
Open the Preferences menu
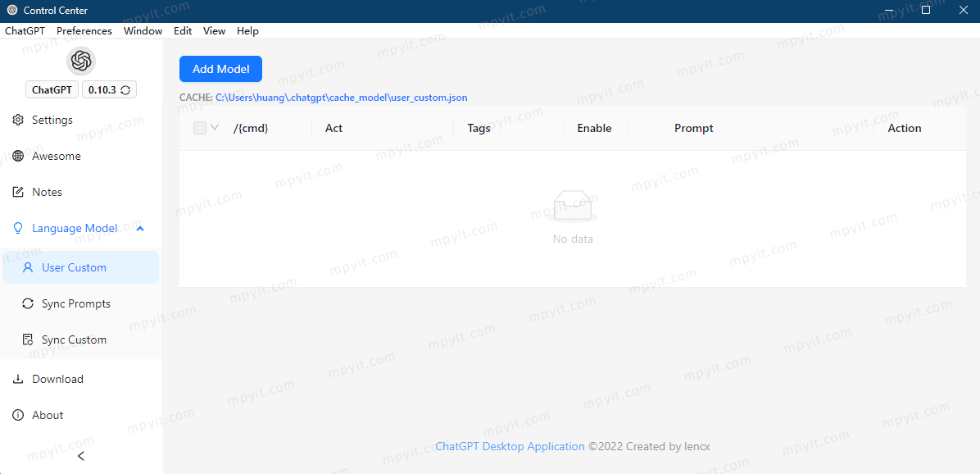point(84,30)
